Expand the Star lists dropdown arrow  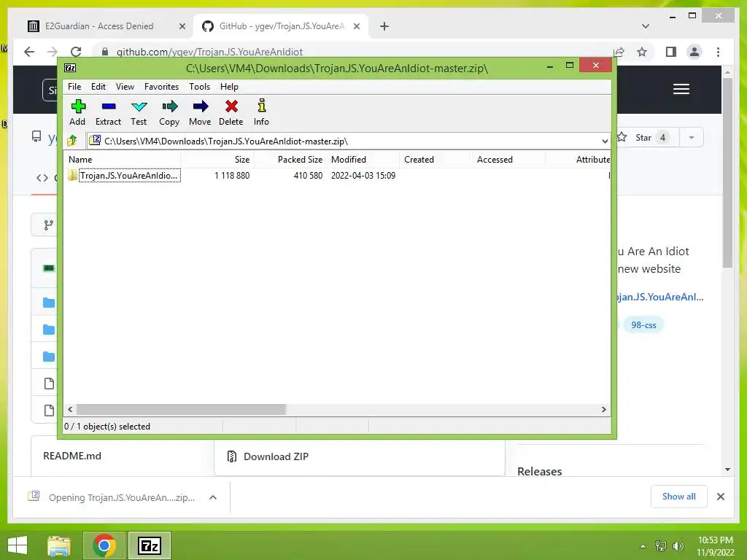point(692,138)
